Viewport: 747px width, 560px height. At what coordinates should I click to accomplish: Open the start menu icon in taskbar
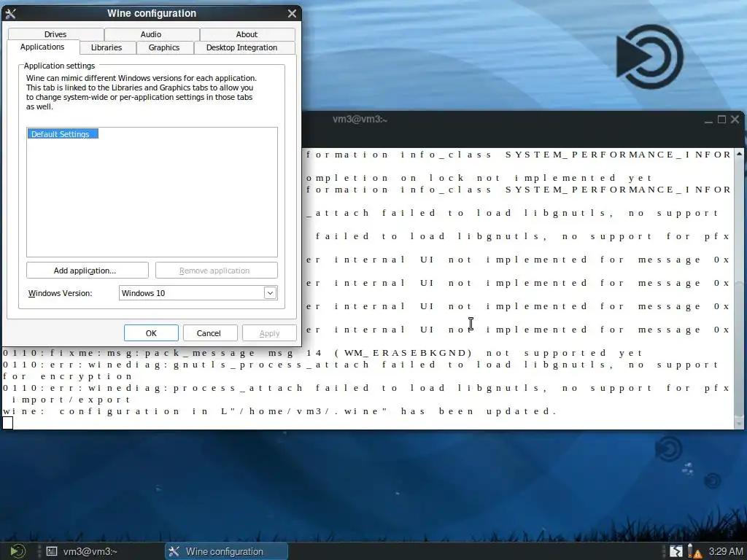pos(18,551)
